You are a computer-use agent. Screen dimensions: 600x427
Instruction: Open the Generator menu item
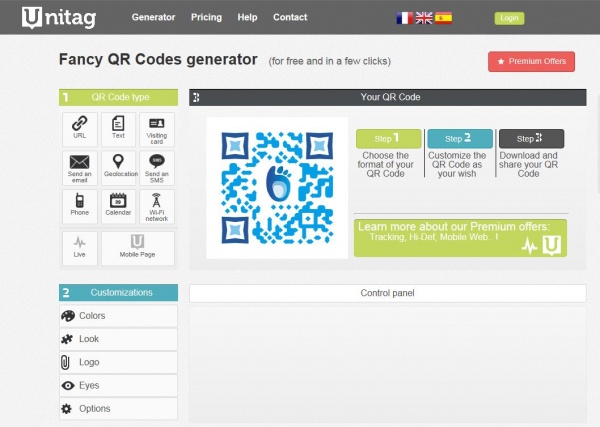pyautogui.click(x=153, y=17)
